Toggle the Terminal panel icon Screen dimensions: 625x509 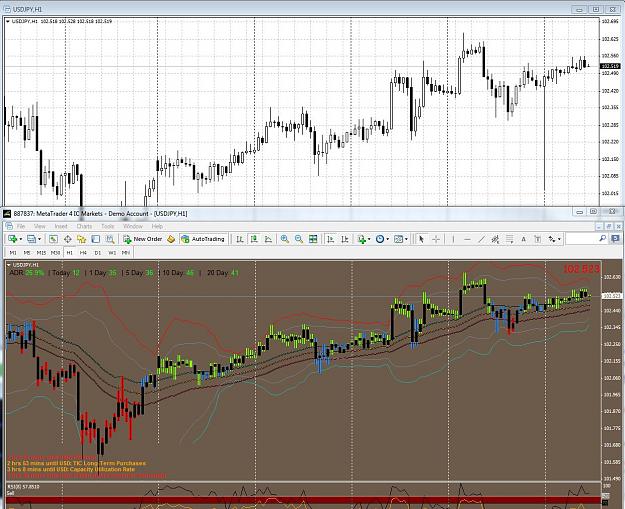(x=96, y=239)
